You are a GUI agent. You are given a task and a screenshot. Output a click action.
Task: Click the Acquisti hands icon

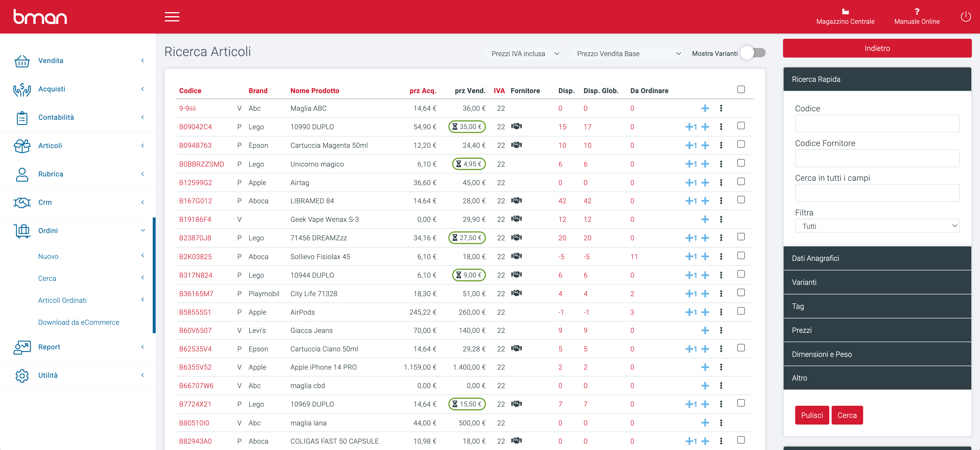click(x=22, y=89)
